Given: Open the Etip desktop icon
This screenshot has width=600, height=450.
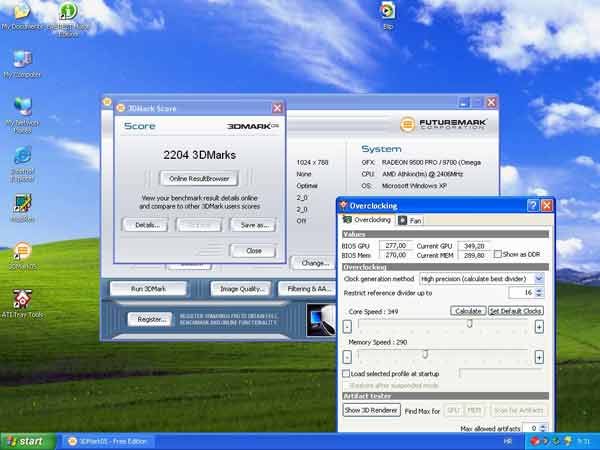Looking at the screenshot, I should pyautogui.click(x=388, y=12).
